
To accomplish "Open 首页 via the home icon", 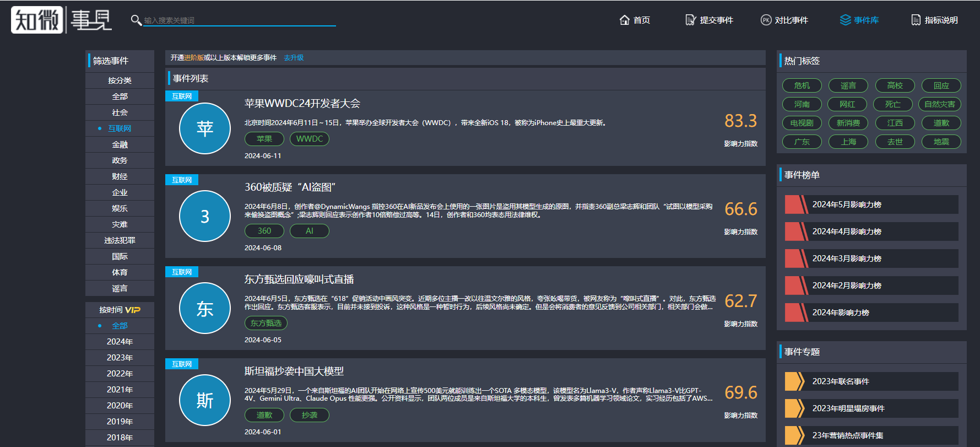I will coord(624,20).
